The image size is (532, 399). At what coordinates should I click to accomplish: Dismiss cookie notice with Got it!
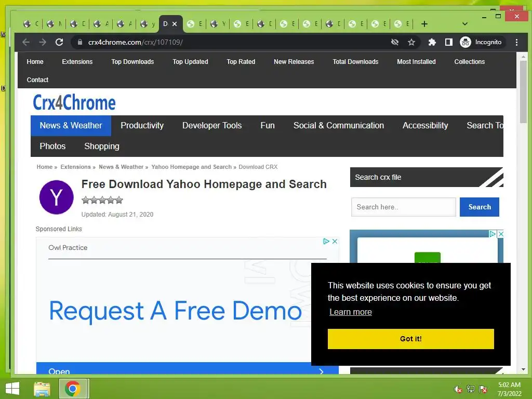(x=410, y=339)
